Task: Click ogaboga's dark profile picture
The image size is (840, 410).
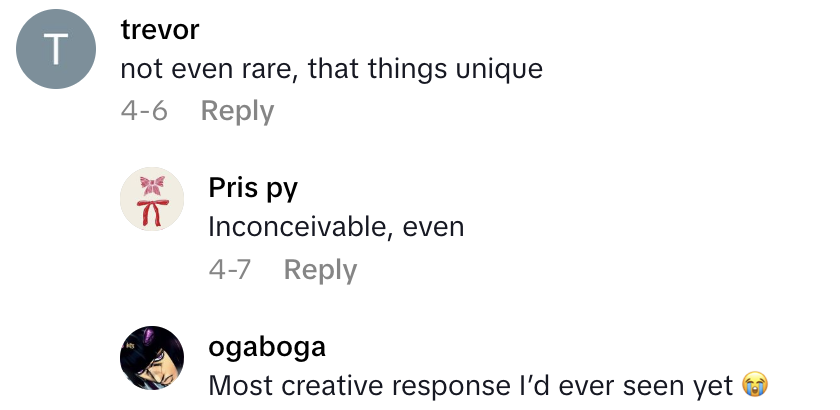Action: [x=152, y=357]
